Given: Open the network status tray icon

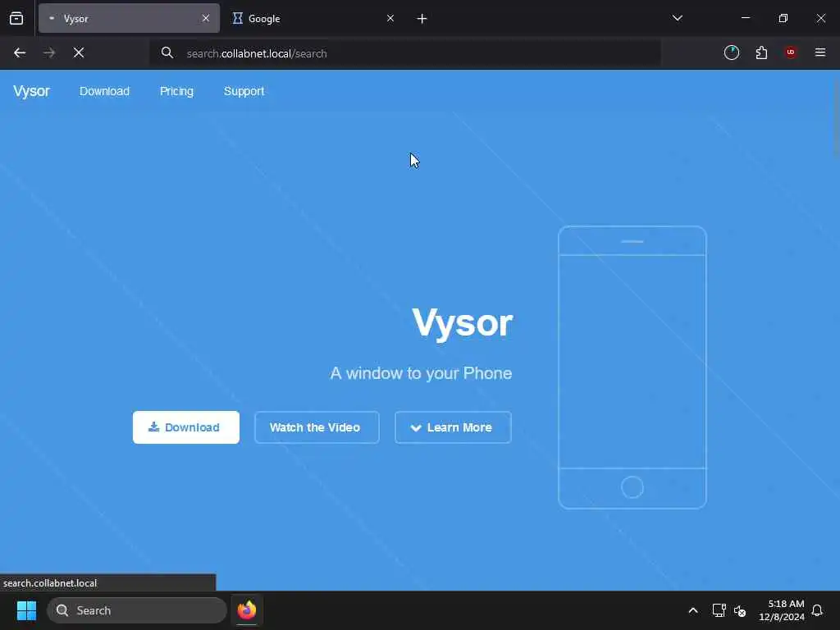Looking at the screenshot, I should 719,610.
